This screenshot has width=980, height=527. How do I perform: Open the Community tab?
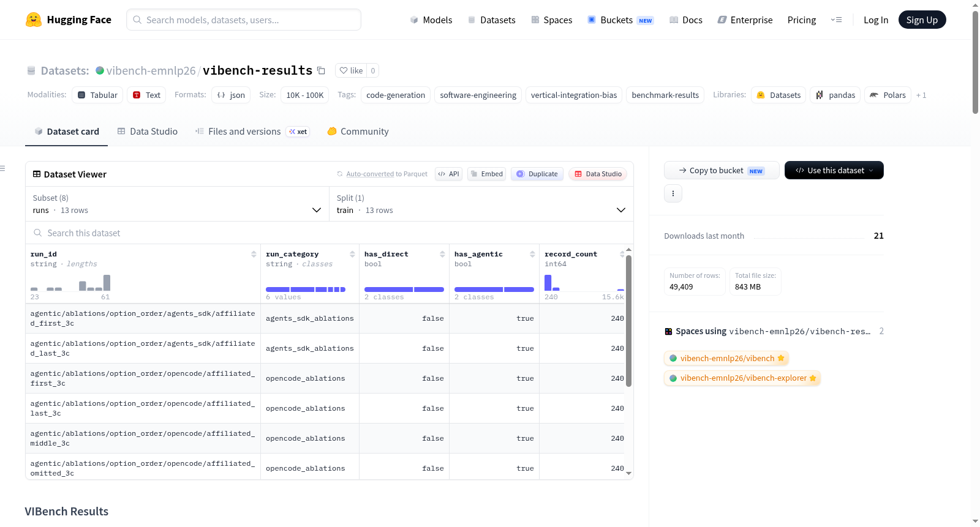[x=358, y=132]
